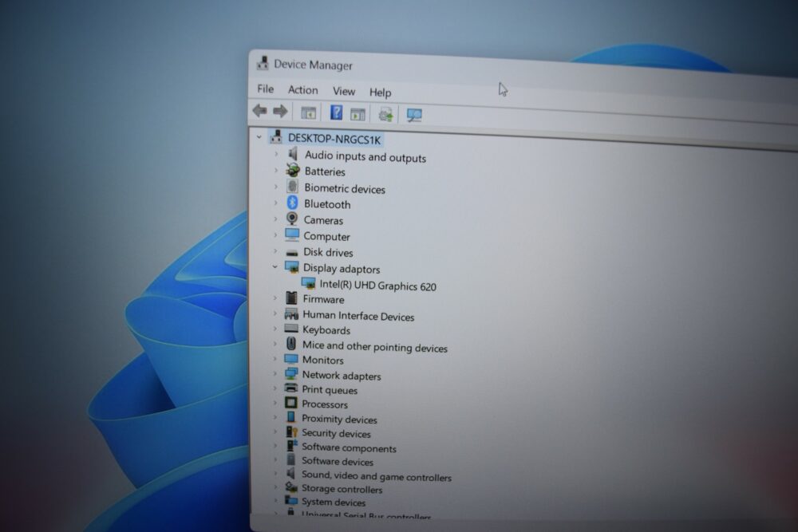Click Scan for hardware changes icon
The width and height of the screenshot is (798, 532).
click(413, 115)
